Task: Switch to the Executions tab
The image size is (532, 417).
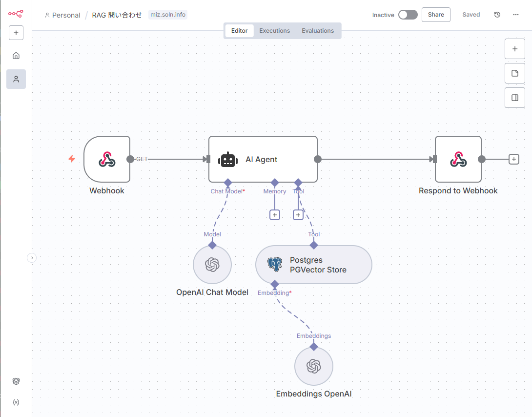Action: pos(274,31)
